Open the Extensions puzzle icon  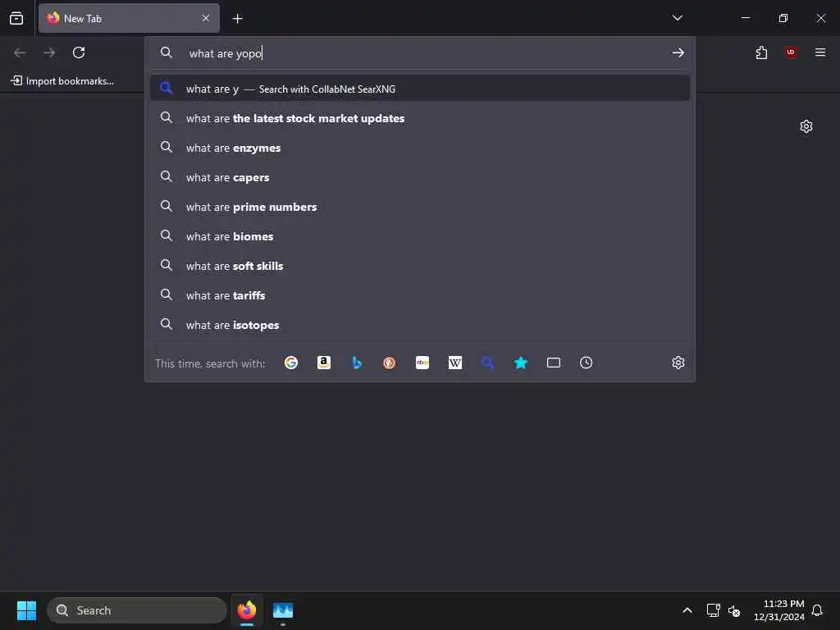pyautogui.click(x=761, y=52)
